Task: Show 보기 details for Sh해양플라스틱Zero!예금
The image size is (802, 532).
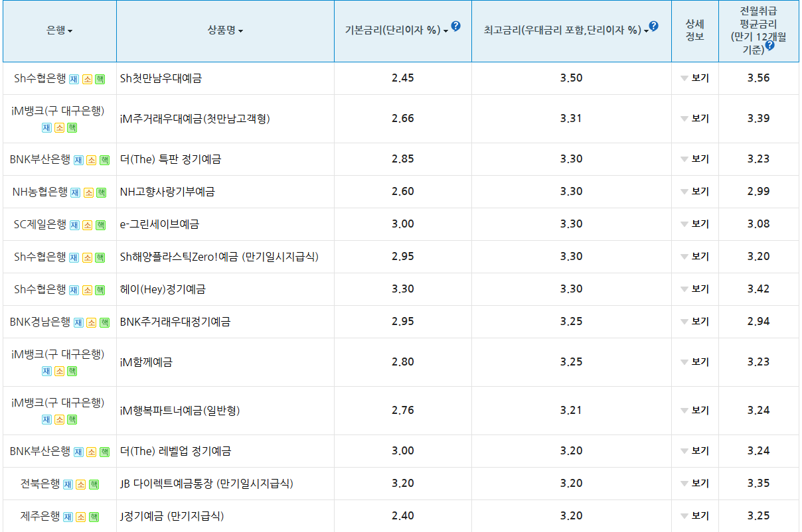Action: [695, 257]
